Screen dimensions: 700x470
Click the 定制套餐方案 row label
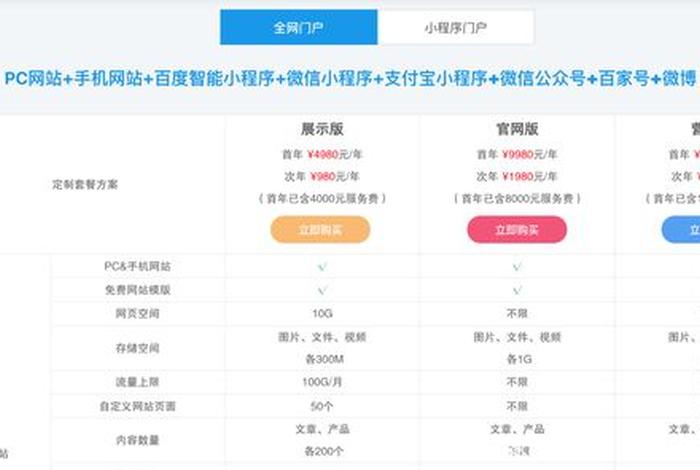(x=85, y=185)
